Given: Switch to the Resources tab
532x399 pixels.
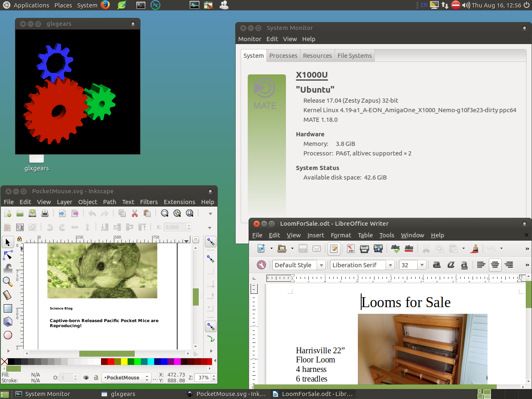Looking at the screenshot, I should (317, 56).
